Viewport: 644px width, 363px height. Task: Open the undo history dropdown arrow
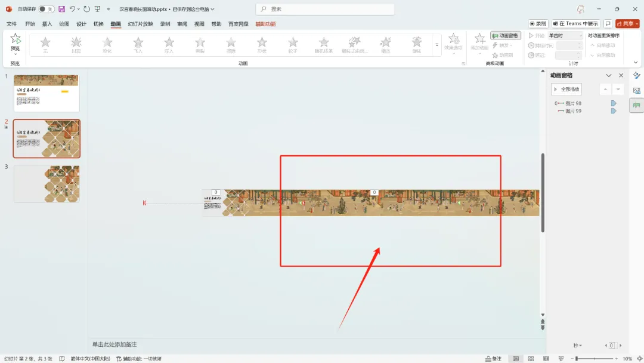click(x=79, y=9)
